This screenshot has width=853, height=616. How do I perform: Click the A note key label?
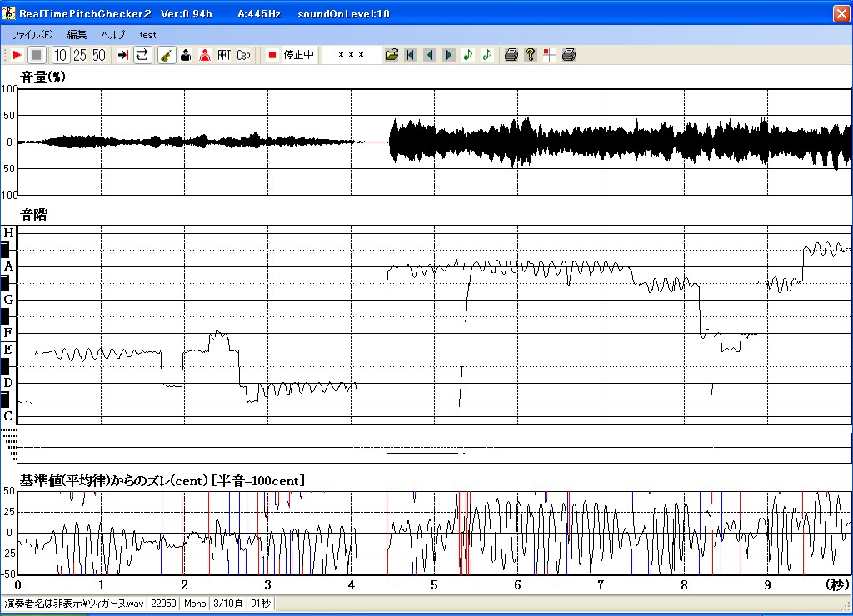point(8,266)
